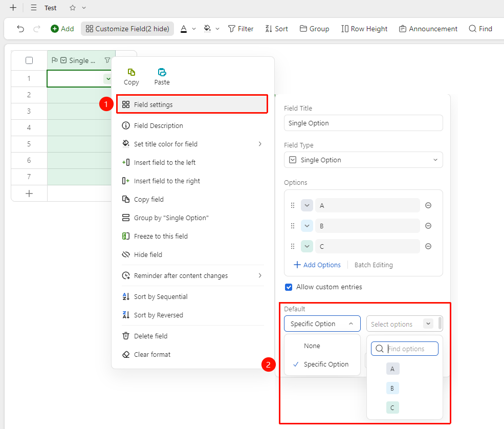
Task: Expand text color dropdown arrow
Action: (194, 29)
